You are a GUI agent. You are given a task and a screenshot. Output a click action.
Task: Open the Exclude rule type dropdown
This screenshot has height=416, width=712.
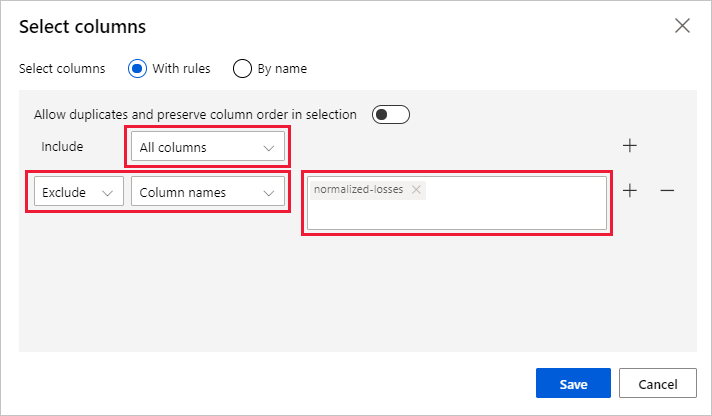click(x=70, y=193)
